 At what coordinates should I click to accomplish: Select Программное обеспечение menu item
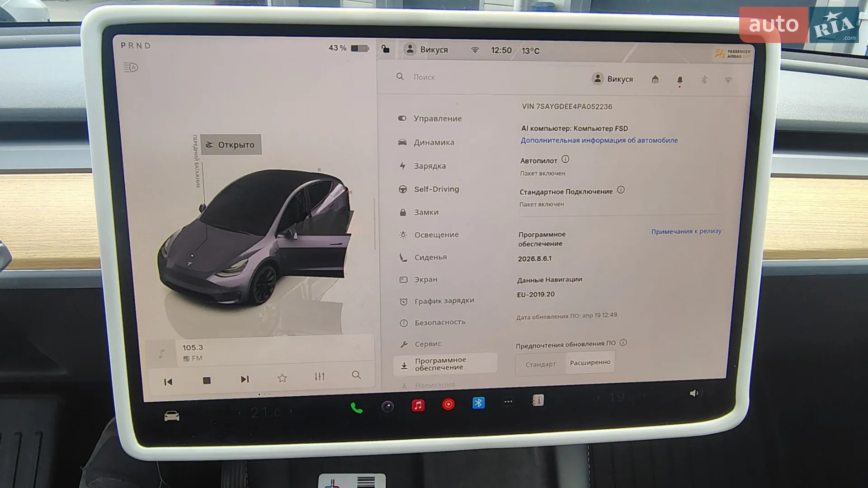click(445, 364)
